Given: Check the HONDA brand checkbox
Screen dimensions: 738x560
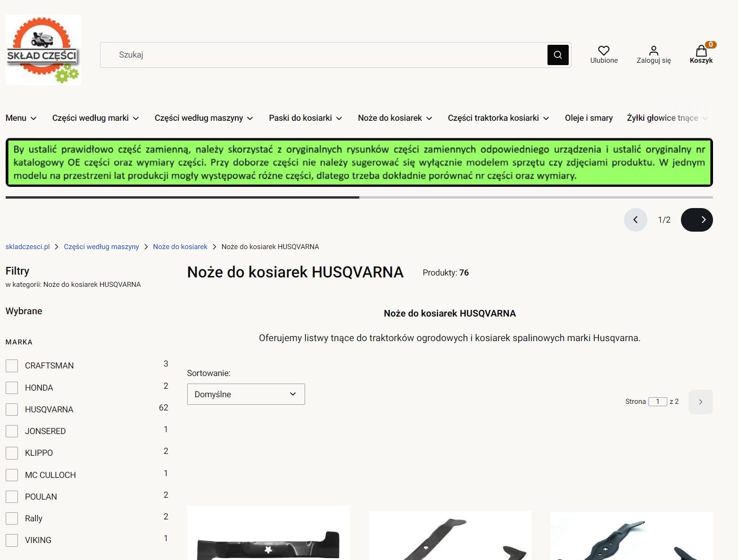Looking at the screenshot, I should pos(12,387).
